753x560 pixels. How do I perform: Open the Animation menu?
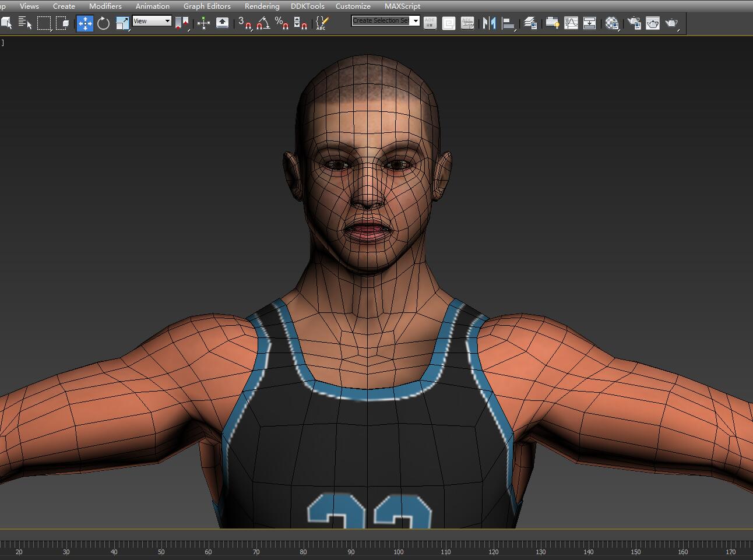[x=153, y=6]
